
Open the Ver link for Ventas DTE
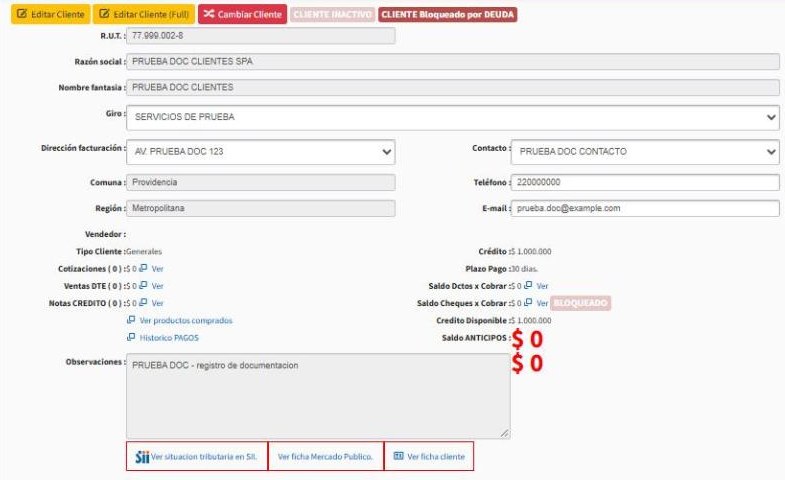pyautogui.click(x=158, y=286)
